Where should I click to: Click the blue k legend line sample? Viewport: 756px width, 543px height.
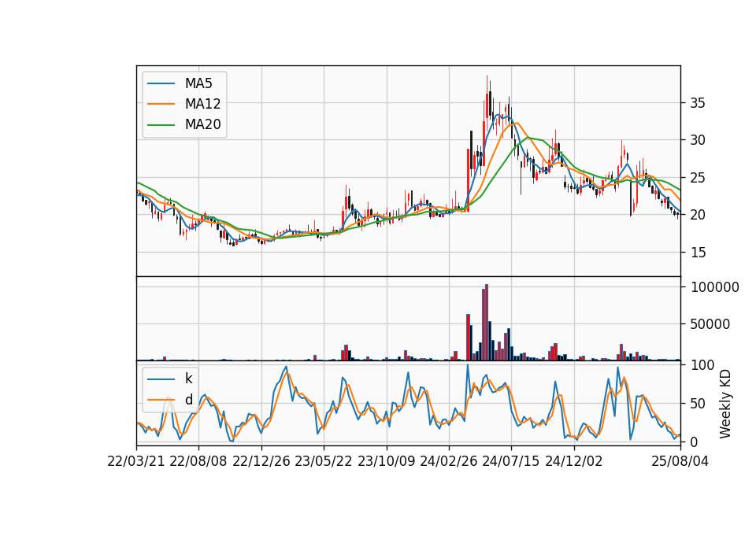pyautogui.click(x=161, y=379)
